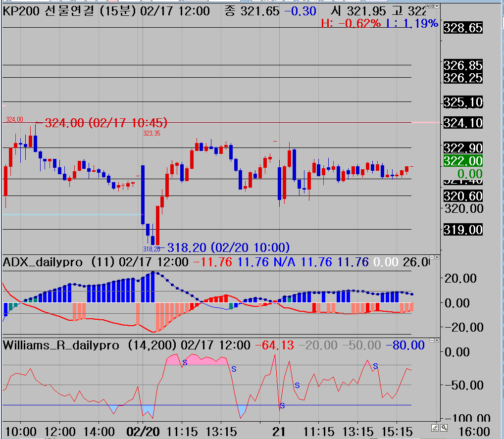Click the 319.00 price level label

463,230
